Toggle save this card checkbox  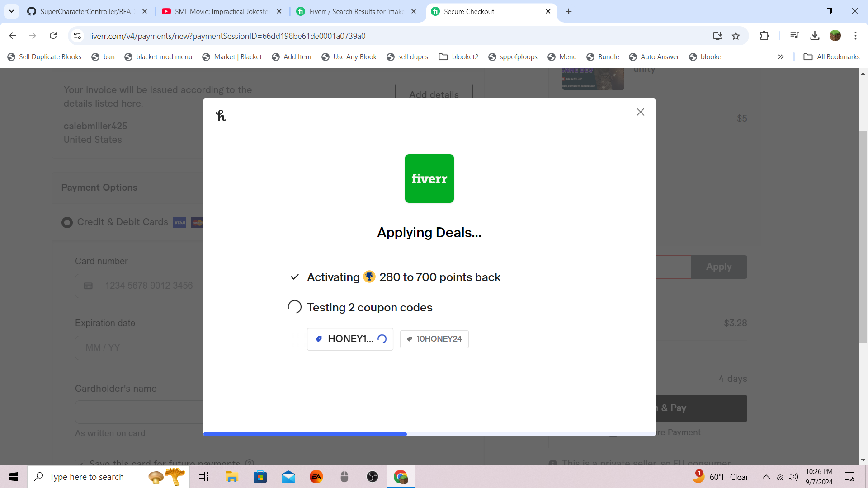pos(80,463)
